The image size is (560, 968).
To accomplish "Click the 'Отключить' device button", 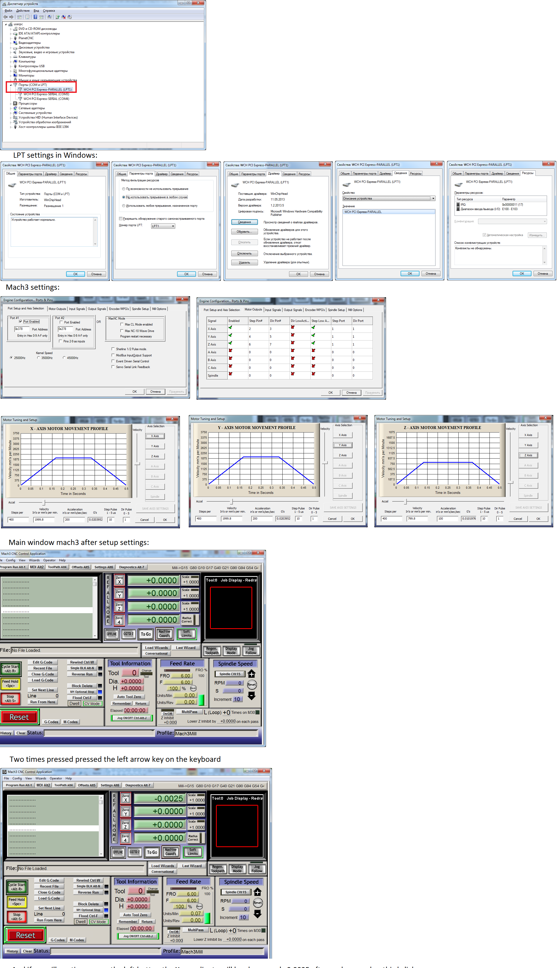I will pyautogui.click(x=244, y=253).
